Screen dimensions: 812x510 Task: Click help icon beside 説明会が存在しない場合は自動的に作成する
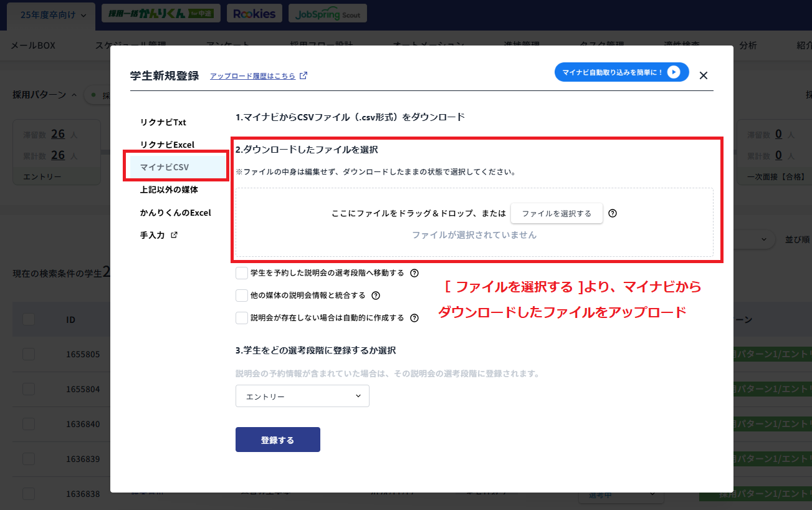(x=414, y=317)
